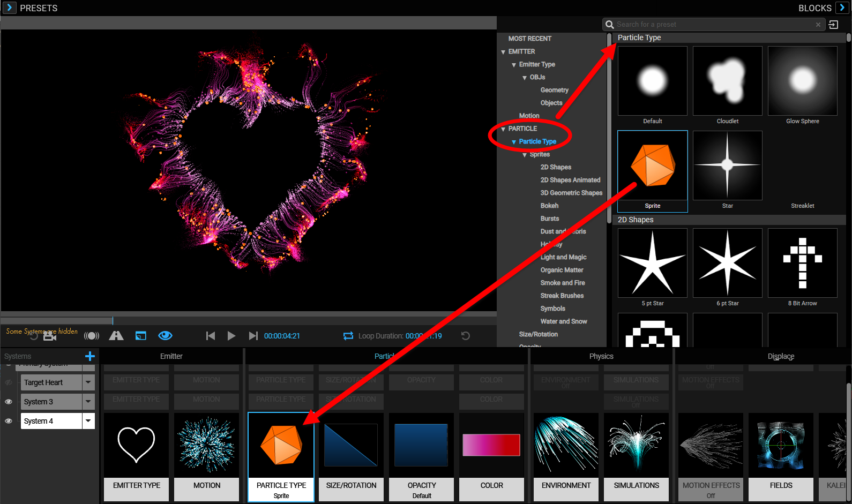
Task: Toggle the blue eye visibility icon
Action: (x=165, y=335)
